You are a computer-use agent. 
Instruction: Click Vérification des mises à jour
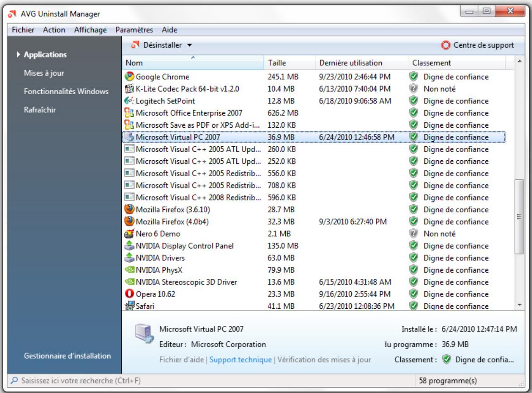click(324, 360)
